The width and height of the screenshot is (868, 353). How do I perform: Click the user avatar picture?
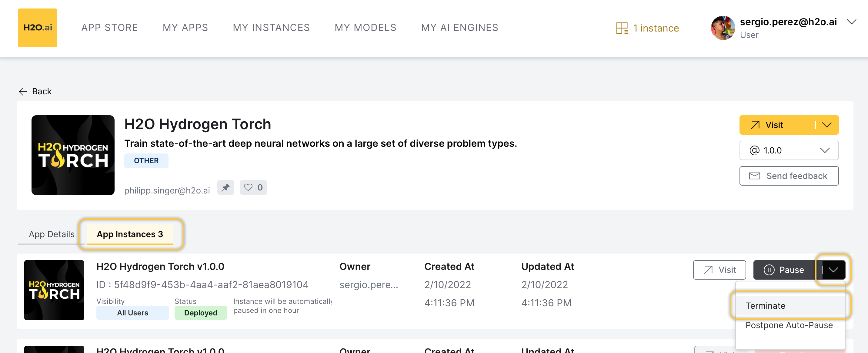(x=723, y=28)
